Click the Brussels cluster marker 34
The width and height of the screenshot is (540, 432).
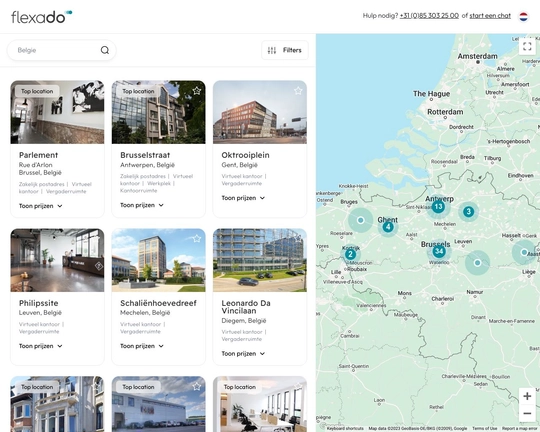[x=439, y=251]
